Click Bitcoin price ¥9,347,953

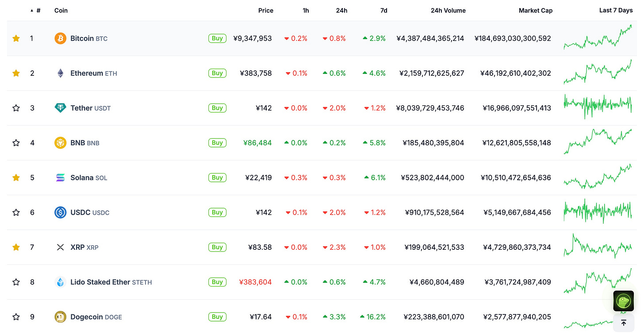pyautogui.click(x=253, y=39)
